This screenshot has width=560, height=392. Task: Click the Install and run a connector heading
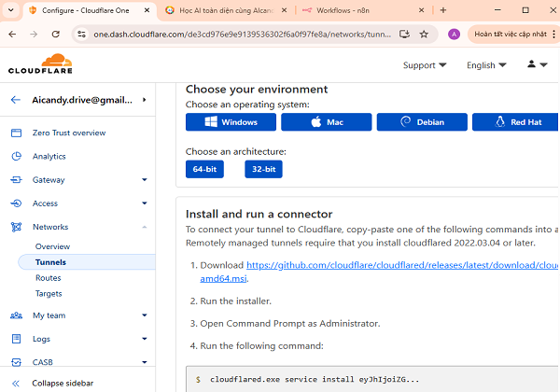point(259,214)
